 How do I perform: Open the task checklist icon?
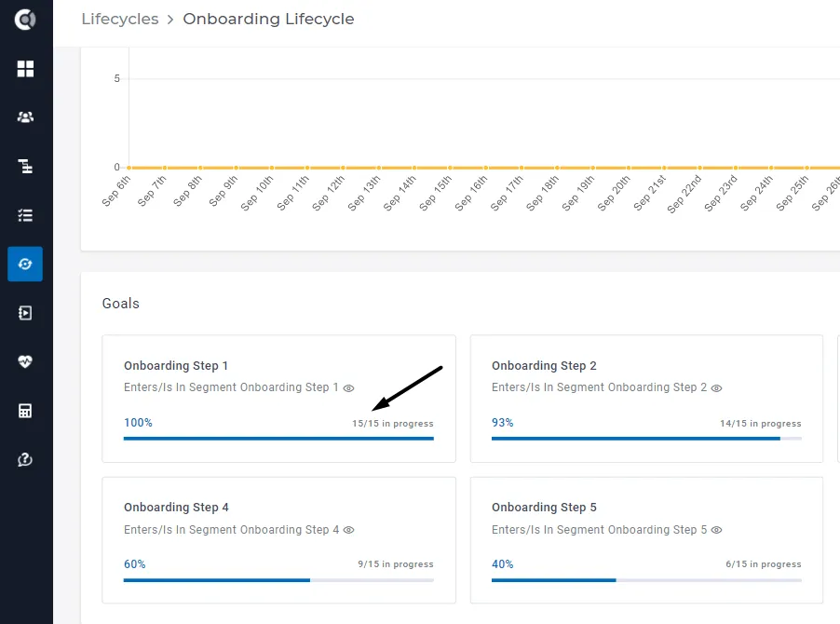coord(25,215)
